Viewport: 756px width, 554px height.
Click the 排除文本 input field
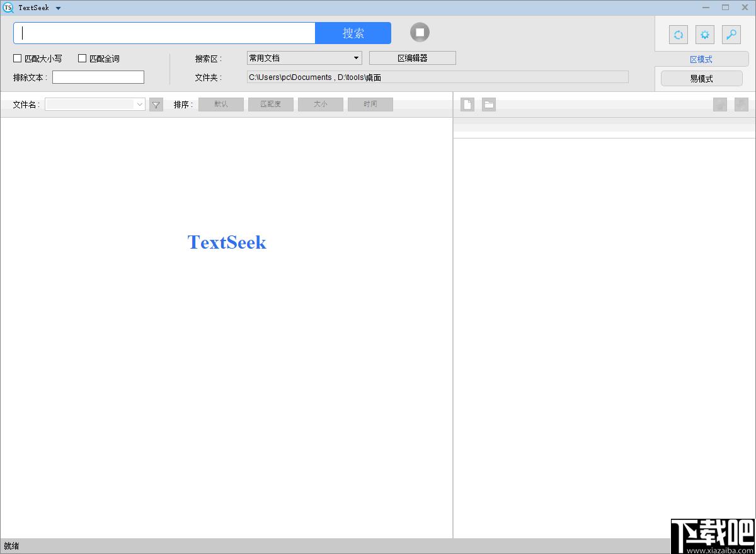coord(98,77)
